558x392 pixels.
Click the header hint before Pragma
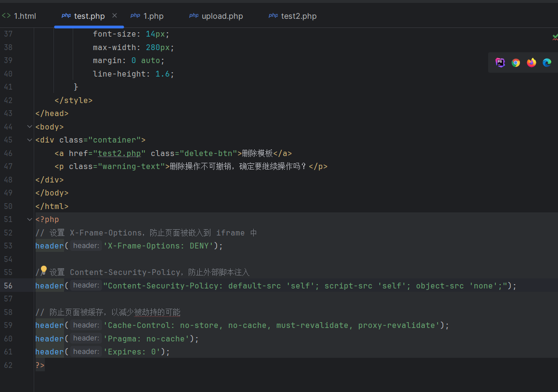coord(86,339)
